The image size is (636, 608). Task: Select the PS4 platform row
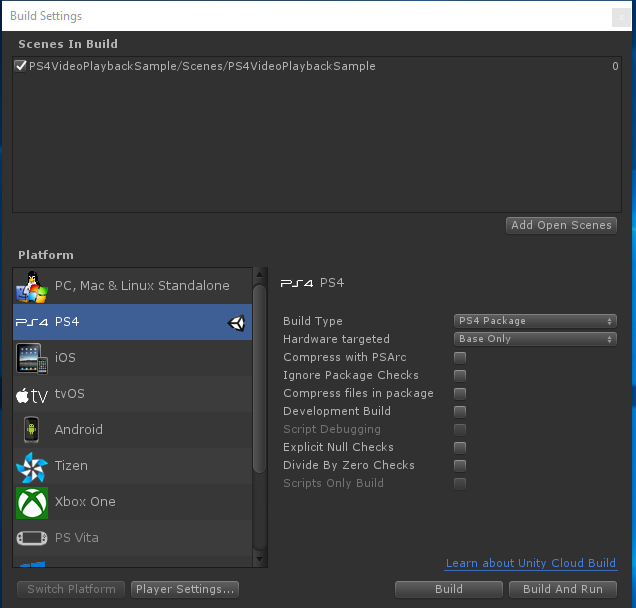132,322
